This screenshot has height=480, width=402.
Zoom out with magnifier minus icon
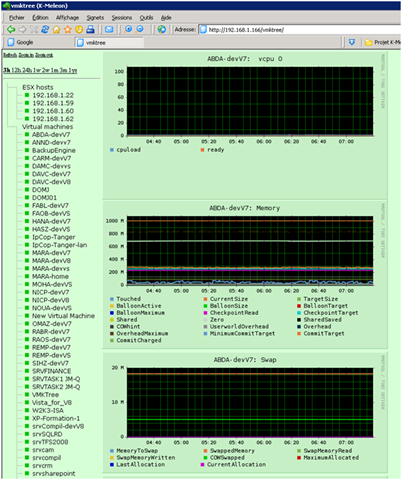coord(140,30)
